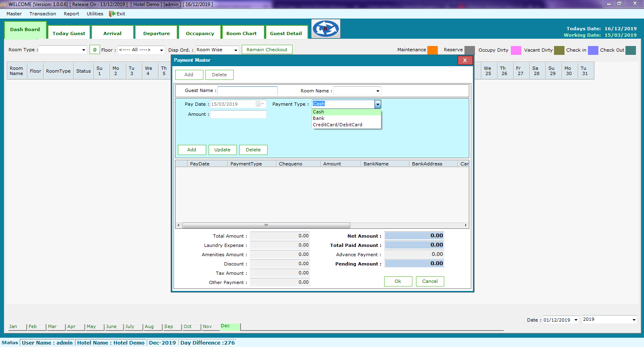Click into the Guest Name field

[x=247, y=91]
